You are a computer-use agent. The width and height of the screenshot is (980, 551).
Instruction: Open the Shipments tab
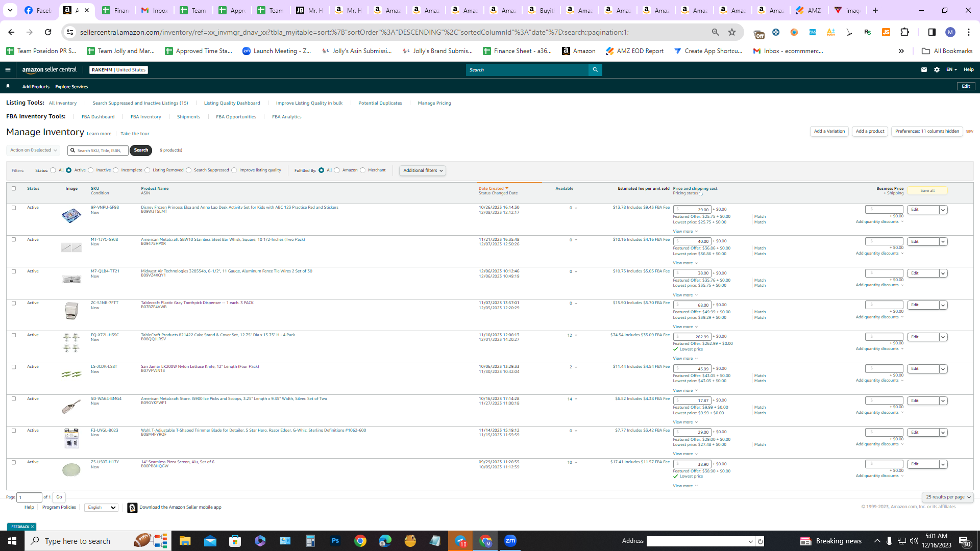click(188, 117)
